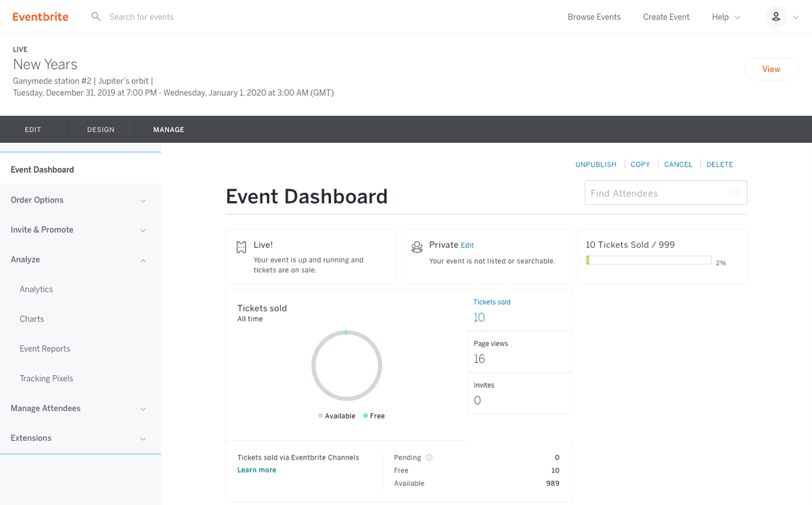Click '10 Tickets Sold / 999' text

pyautogui.click(x=630, y=245)
